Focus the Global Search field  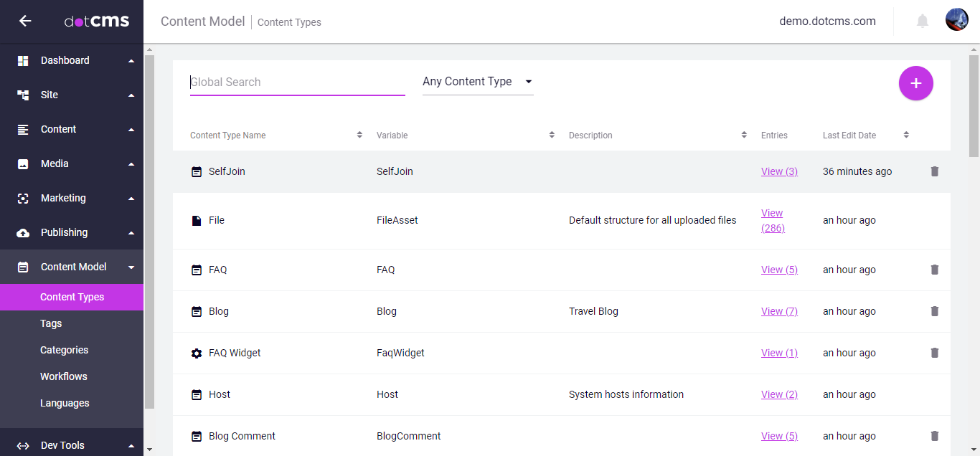coord(297,82)
